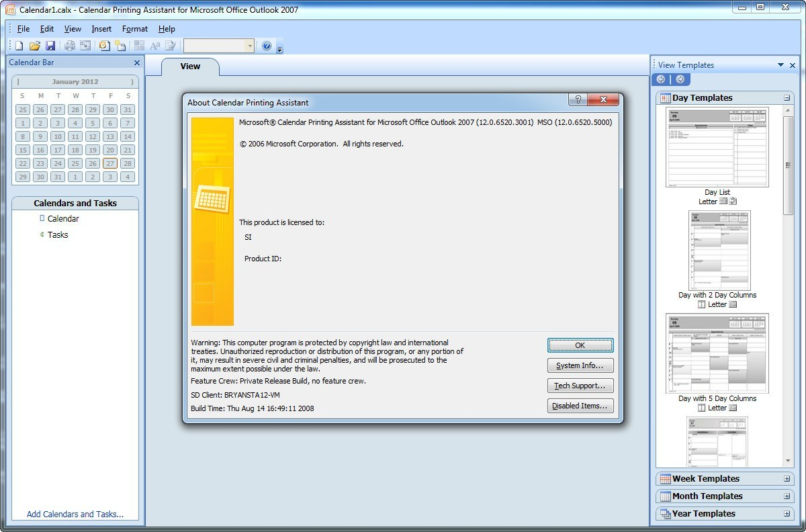Expand the Year Templates section
The image size is (806, 532).
[x=787, y=514]
